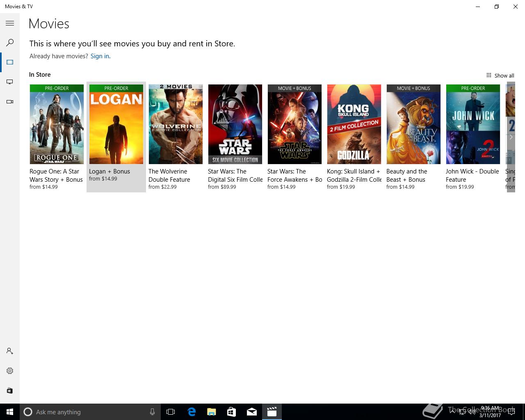Open the Force Awakens poster

[294, 124]
